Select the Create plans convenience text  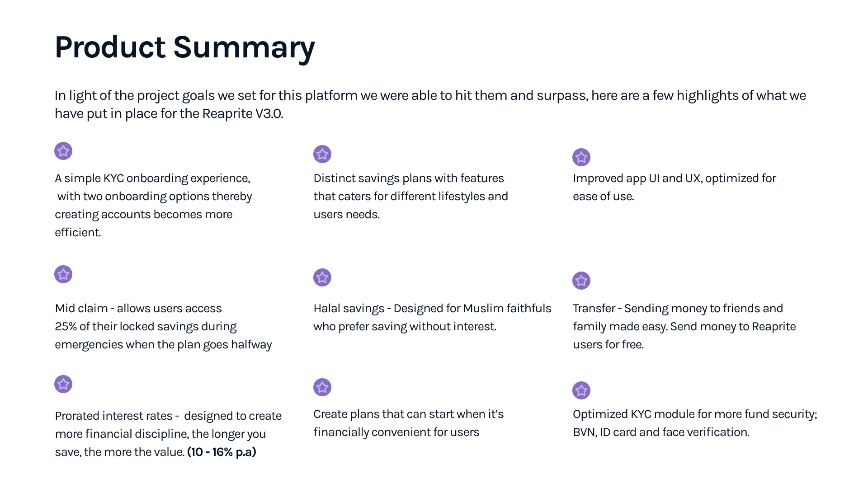(408, 423)
